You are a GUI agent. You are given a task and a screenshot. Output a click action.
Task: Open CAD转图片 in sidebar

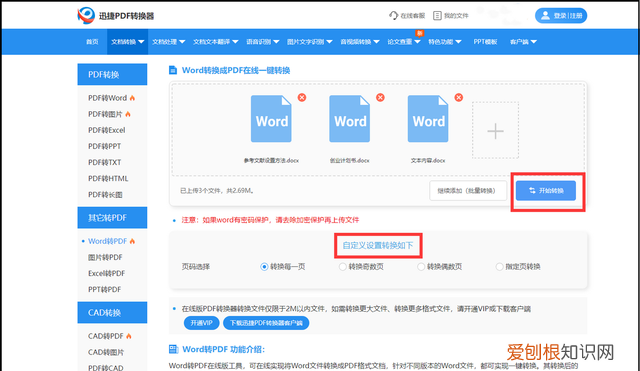point(106,352)
